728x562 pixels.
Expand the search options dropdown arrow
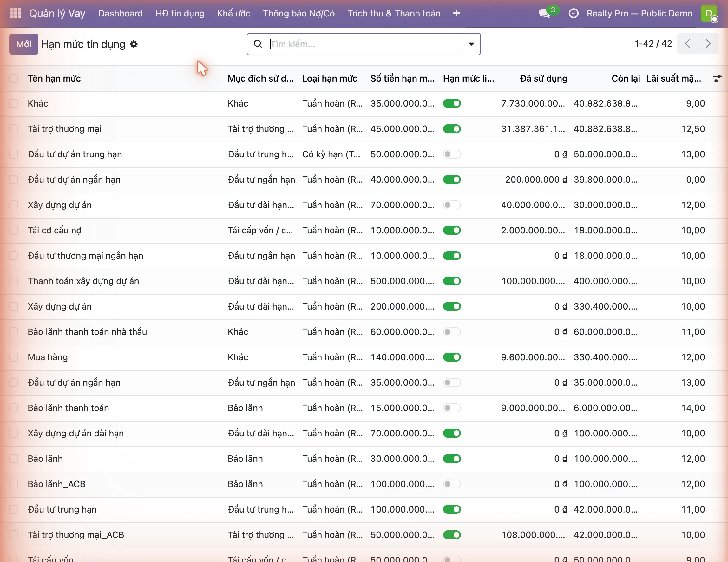[471, 44]
